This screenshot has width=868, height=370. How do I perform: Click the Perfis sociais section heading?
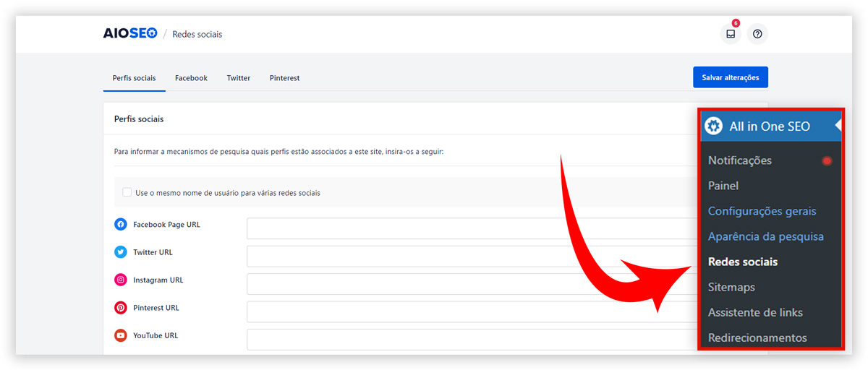coord(139,119)
